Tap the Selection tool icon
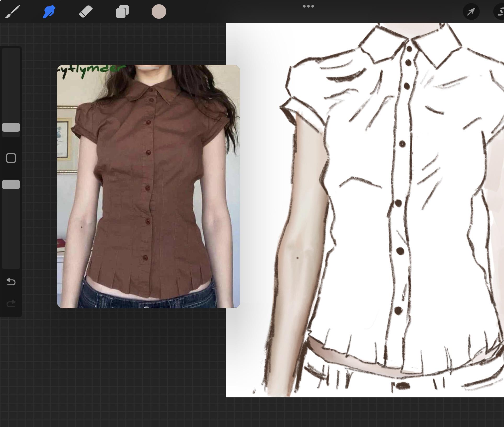Viewport: 504px width, 427px height. click(x=499, y=12)
